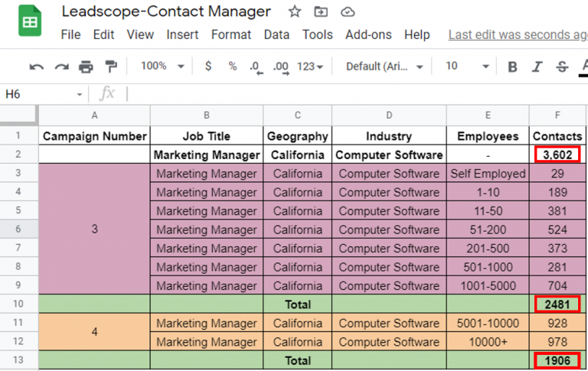Image resolution: width=588 pixels, height=371 pixels.
Task: Select column C header
Action: [x=297, y=116]
